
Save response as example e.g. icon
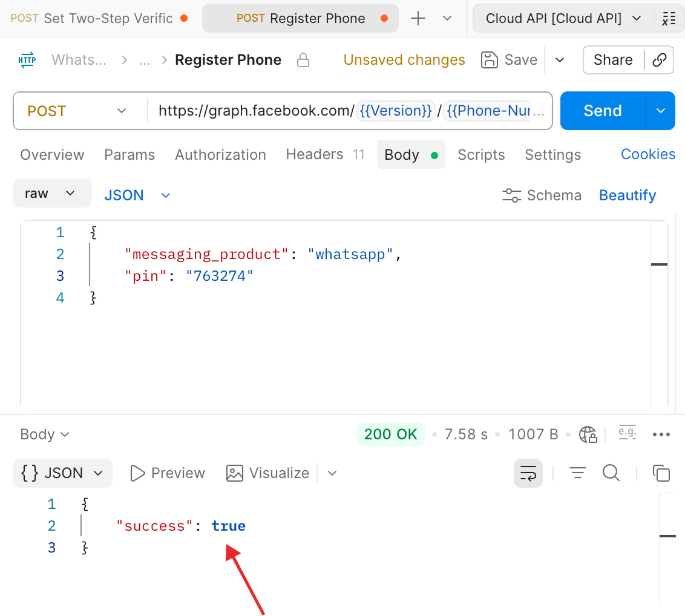[x=627, y=433]
